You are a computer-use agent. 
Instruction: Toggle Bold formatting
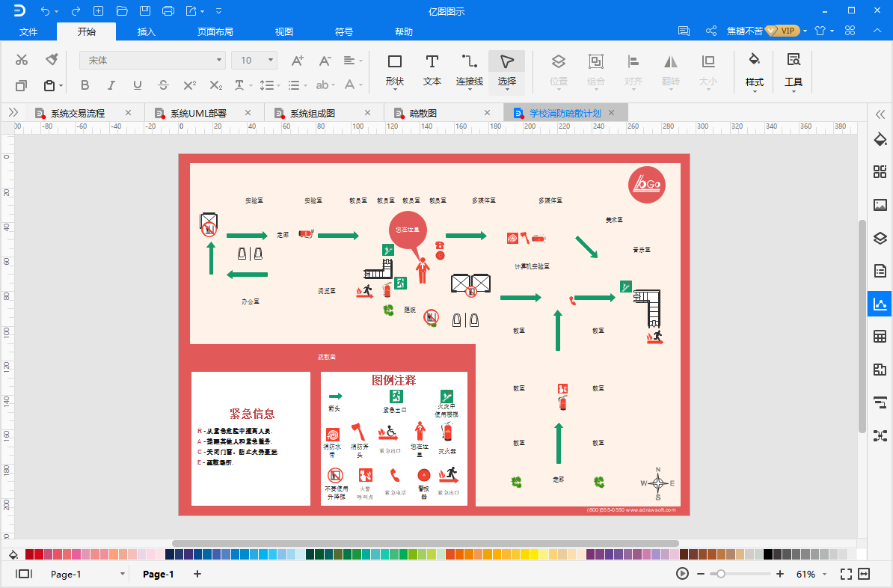(x=85, y=85)
